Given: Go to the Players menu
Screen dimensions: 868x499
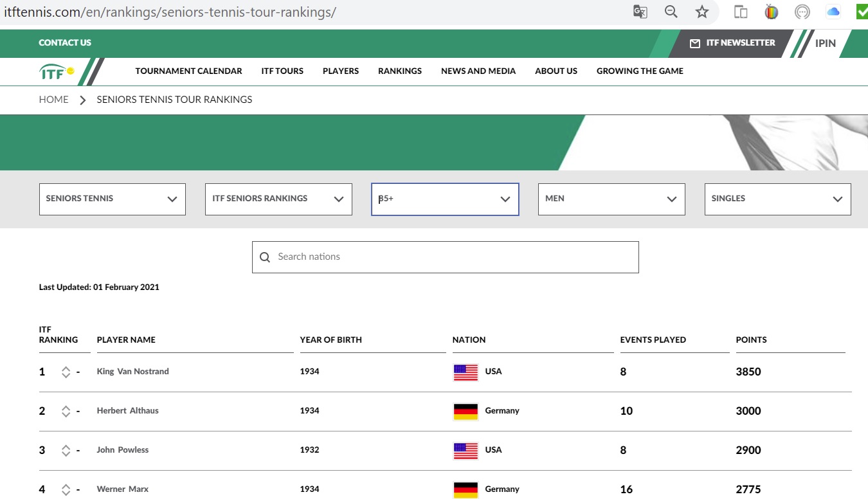Looking at the screenshot, I should (x=341, y=71).
